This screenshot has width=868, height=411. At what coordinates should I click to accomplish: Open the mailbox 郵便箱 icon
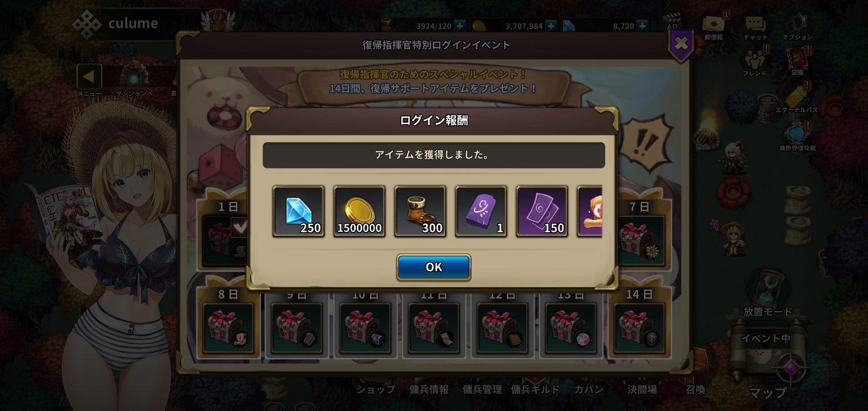tap(714, 26)
